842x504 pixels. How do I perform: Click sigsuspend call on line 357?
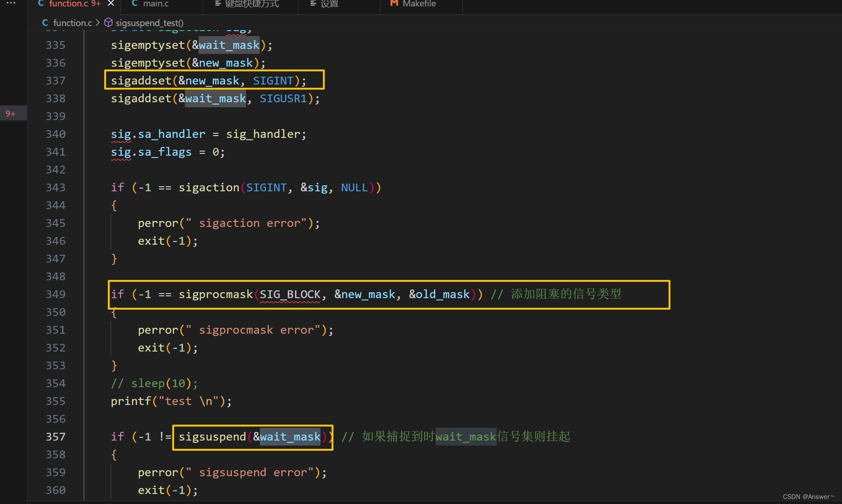212,437
